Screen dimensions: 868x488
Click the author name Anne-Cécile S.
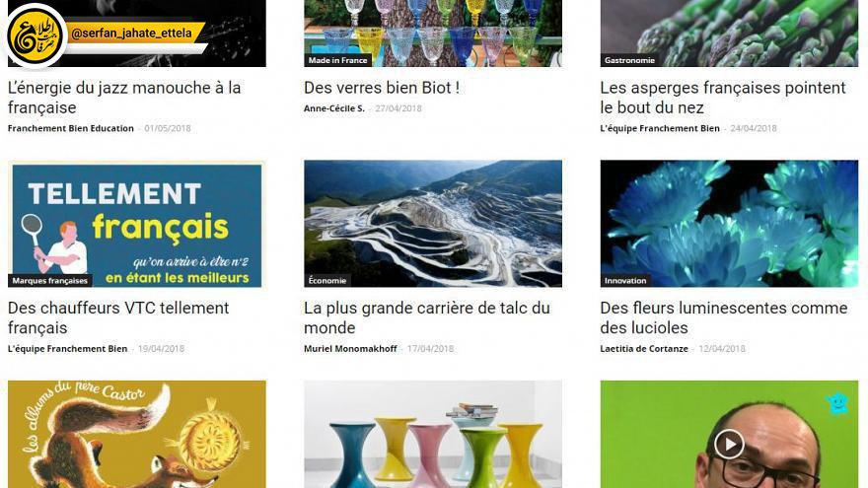pos(333,108)
